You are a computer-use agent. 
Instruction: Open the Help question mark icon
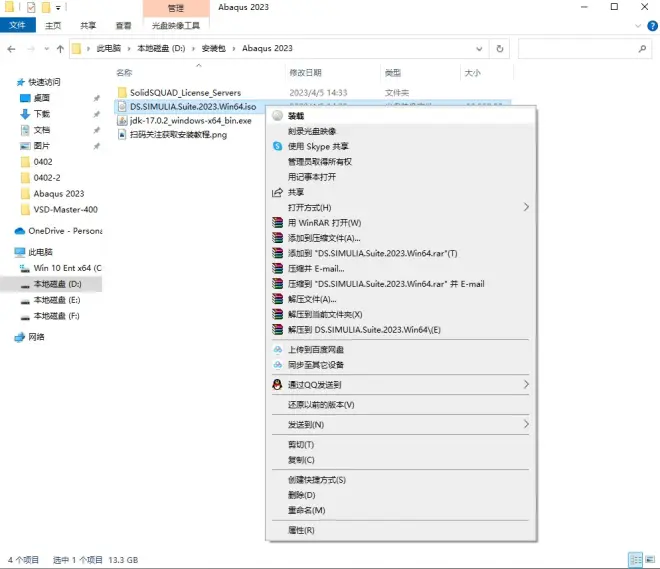652,26
